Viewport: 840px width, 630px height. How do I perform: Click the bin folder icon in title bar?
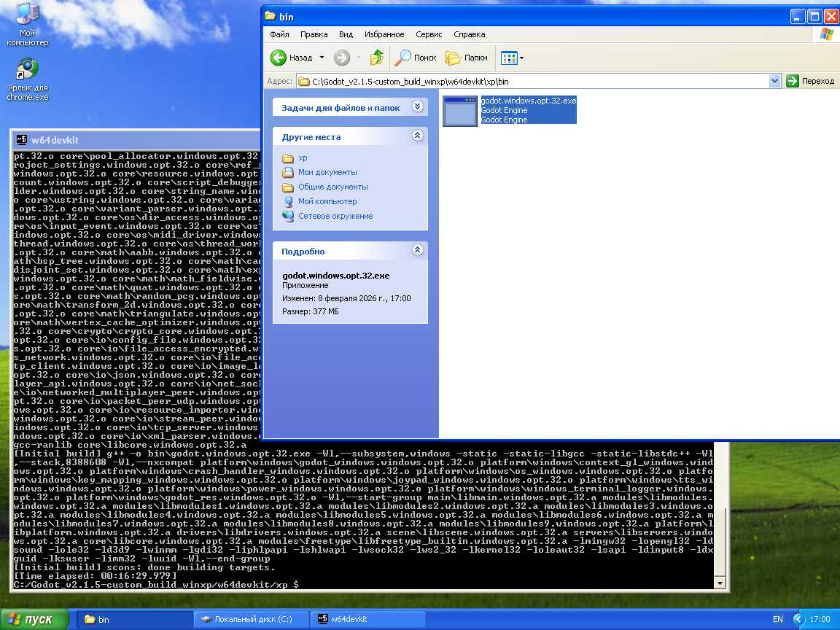[270, 17]
